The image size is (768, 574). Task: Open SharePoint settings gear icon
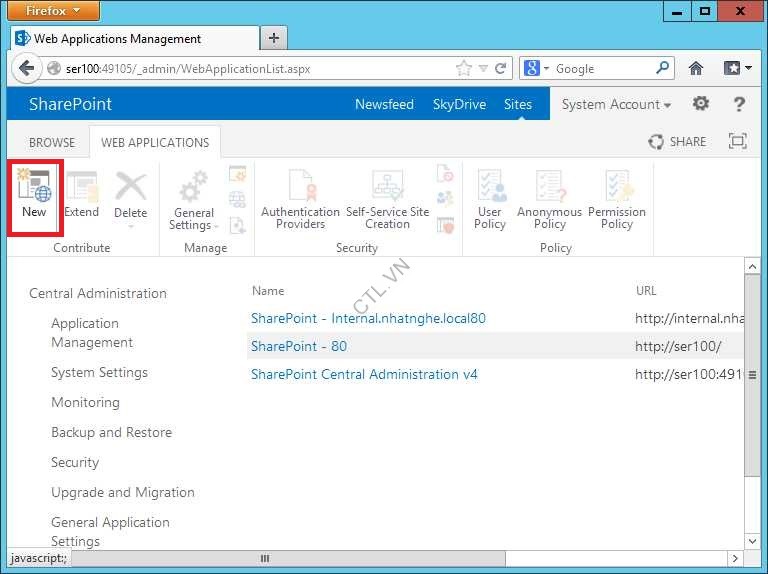(x=701, y=104)
